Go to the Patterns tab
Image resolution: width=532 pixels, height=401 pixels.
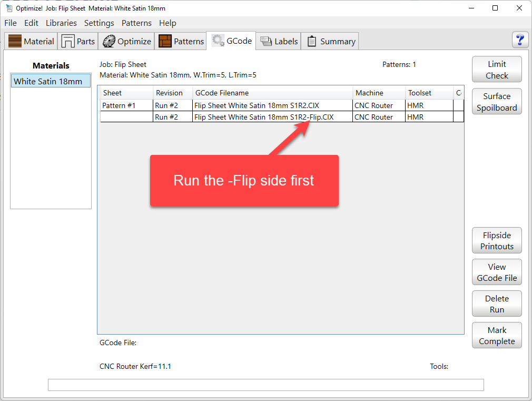(181, 42)
